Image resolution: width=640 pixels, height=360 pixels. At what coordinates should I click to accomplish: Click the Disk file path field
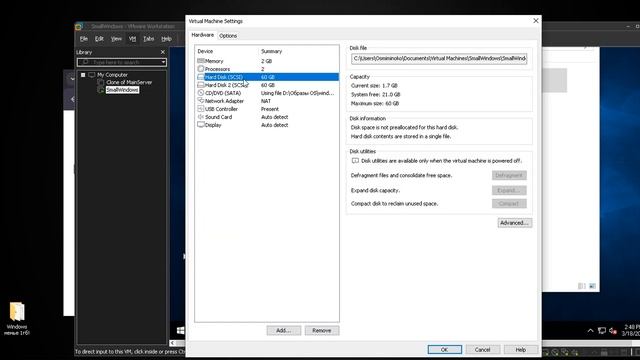click(439, 58)
